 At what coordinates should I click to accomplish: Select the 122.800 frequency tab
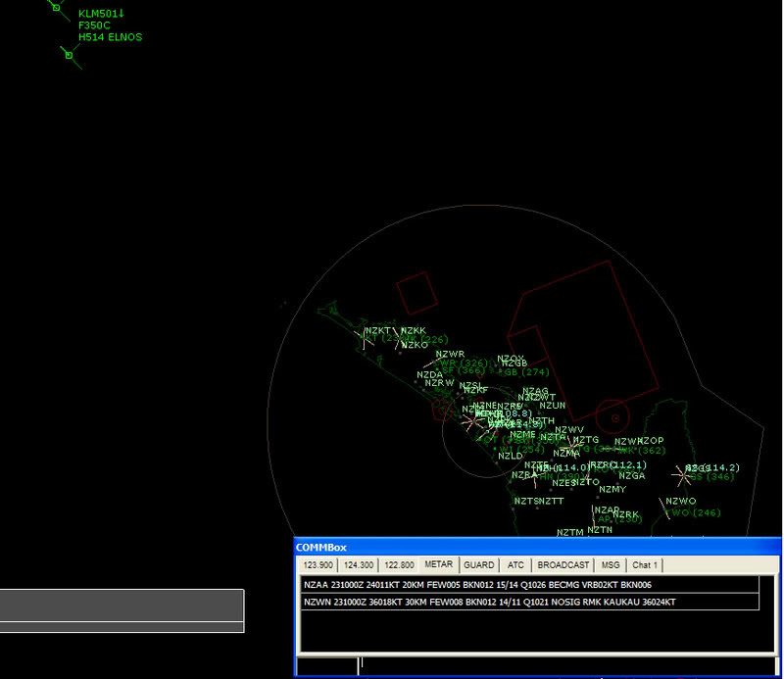[397, 565]
